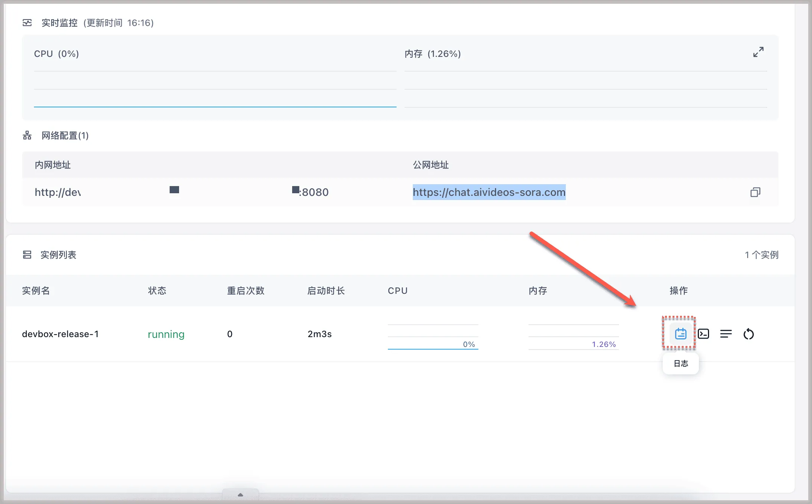Click the 网络配置(1) section heading
The height and width of the screenshot is (504, 812).
(65, 136)
